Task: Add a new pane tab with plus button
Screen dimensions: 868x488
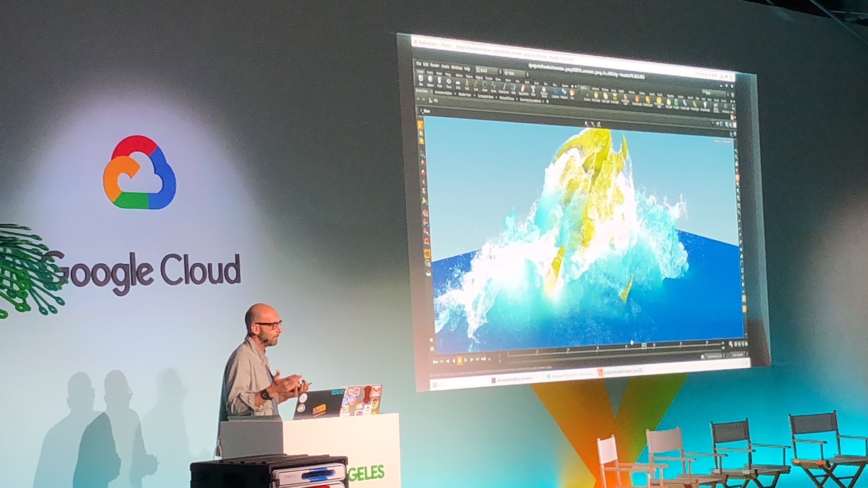Action: pyautogui.click(x=547, y=101)
